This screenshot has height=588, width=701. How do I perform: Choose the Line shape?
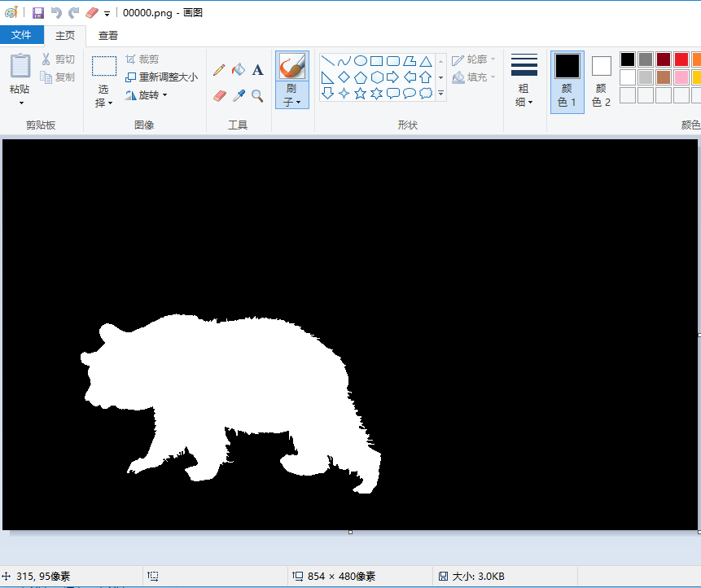point(327,61)
